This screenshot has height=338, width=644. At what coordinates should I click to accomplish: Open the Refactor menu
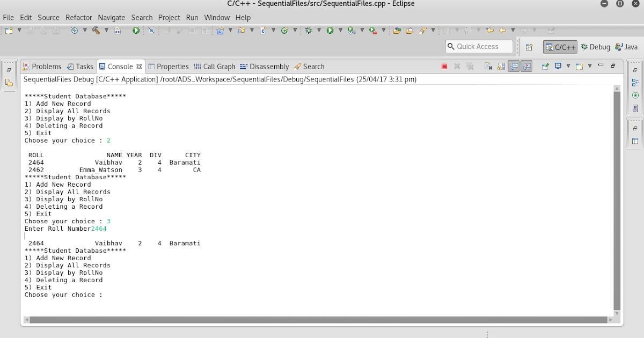click(79, 17)
